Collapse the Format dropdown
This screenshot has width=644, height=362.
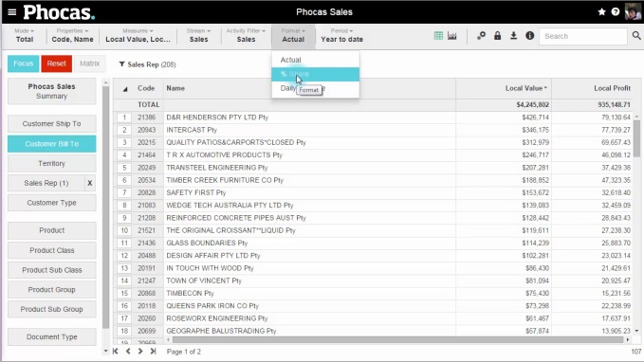(x=293, y=36)
